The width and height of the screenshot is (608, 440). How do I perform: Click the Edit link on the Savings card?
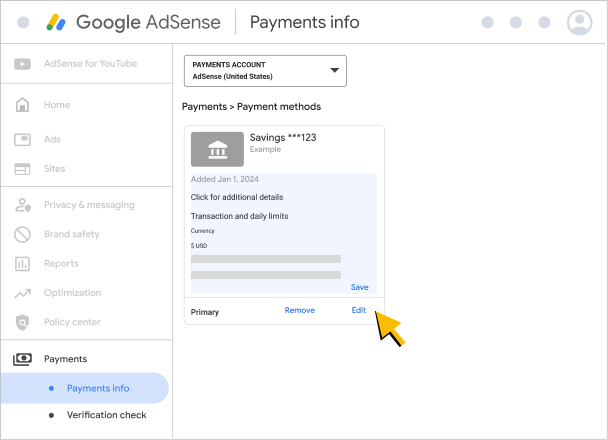pos(359,310)
